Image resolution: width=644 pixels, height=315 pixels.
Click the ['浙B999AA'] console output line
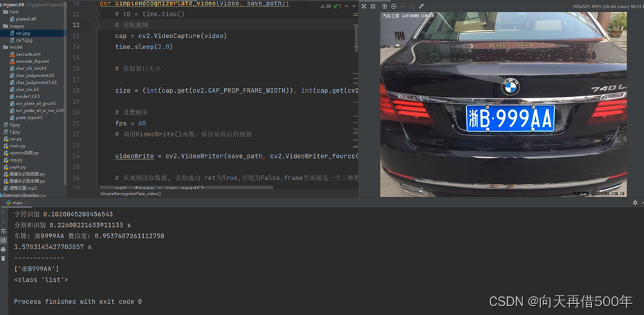(x=37, y=269)
